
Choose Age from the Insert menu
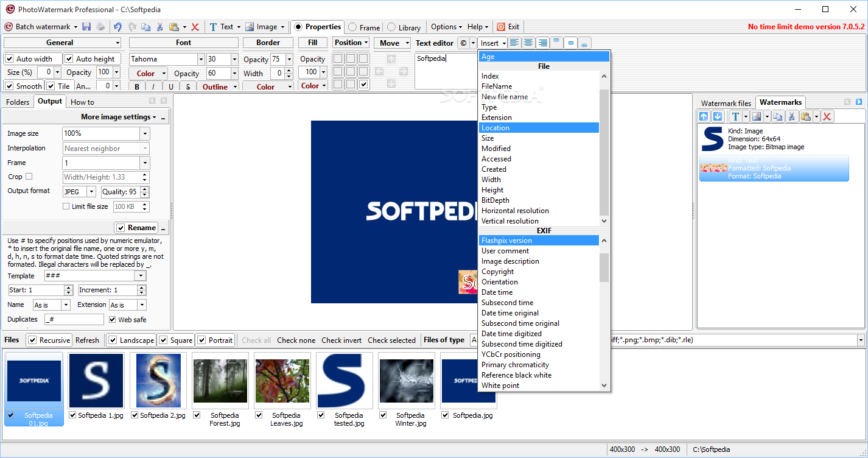[x=544, y=57]
